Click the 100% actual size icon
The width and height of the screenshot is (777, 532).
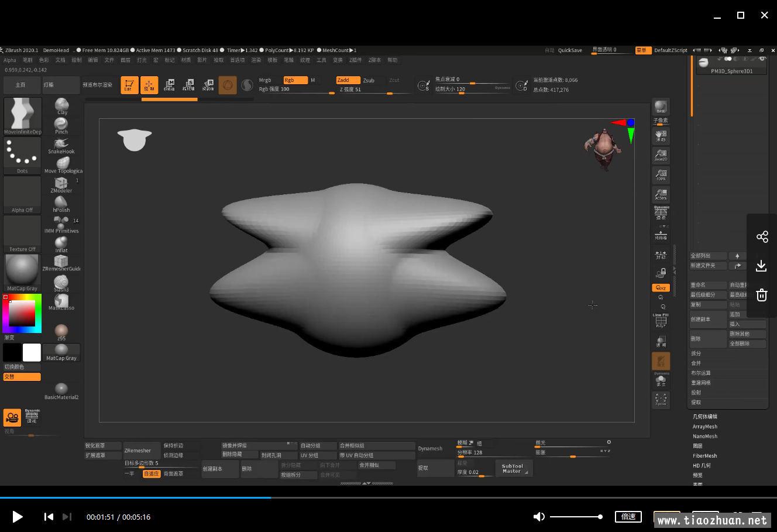point(661,174)
